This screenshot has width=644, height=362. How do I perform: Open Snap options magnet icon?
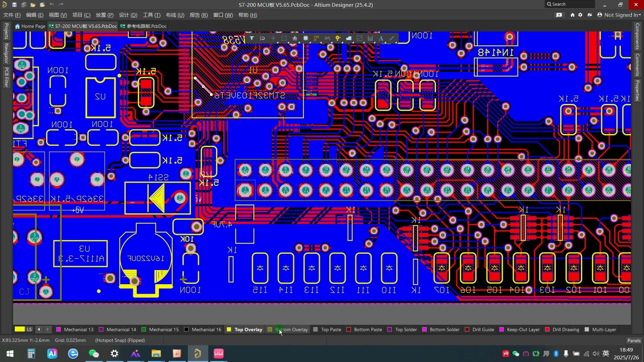(x=262, y=38)
